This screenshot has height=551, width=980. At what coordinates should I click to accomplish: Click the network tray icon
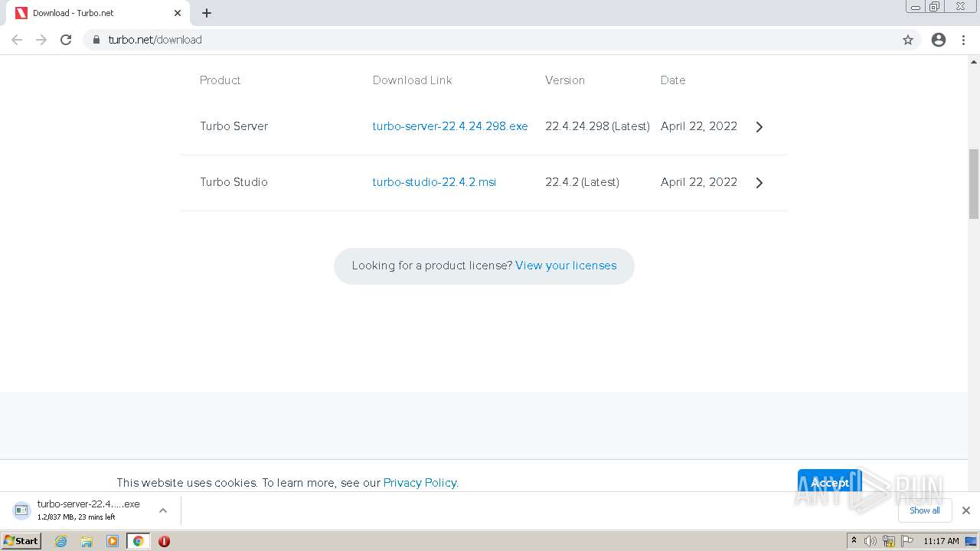[x=889, y=541]
